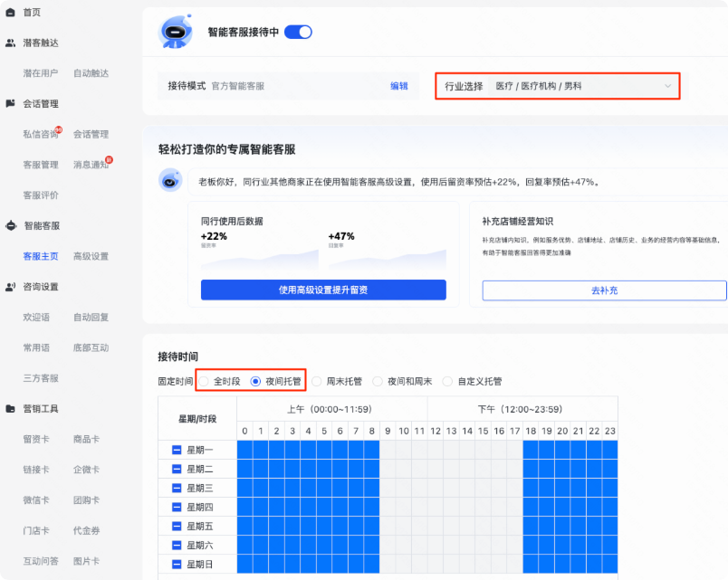Click red badge on 消息通知
The width and height of the screenshot is (728, 580).
pyautogui.click(x=109, y=159)
